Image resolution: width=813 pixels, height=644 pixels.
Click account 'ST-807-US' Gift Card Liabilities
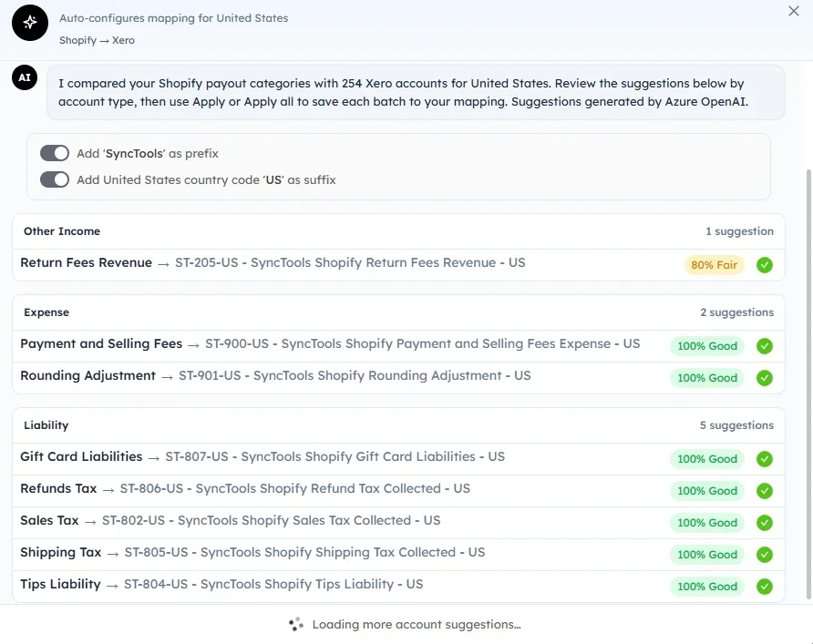point(334,456)
